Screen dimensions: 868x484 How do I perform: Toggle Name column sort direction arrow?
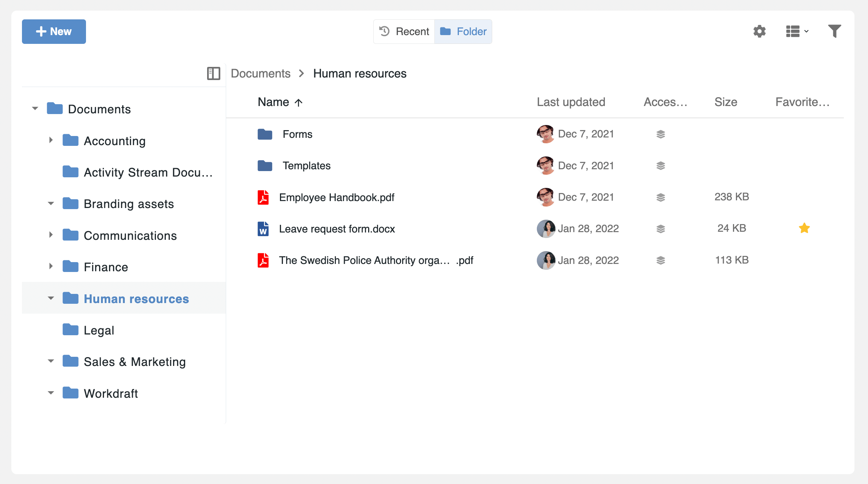pyautogui.click(x=299, y=102)
